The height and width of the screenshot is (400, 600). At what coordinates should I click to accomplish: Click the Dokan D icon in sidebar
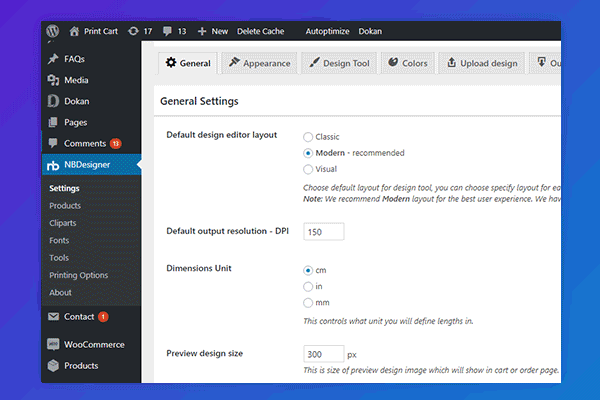53,101
